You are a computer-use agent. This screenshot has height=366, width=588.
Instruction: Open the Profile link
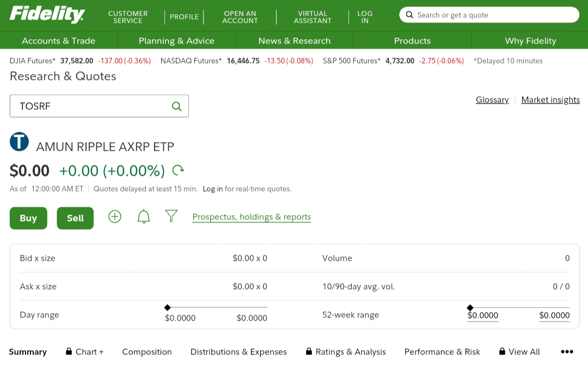coord(184,17)
